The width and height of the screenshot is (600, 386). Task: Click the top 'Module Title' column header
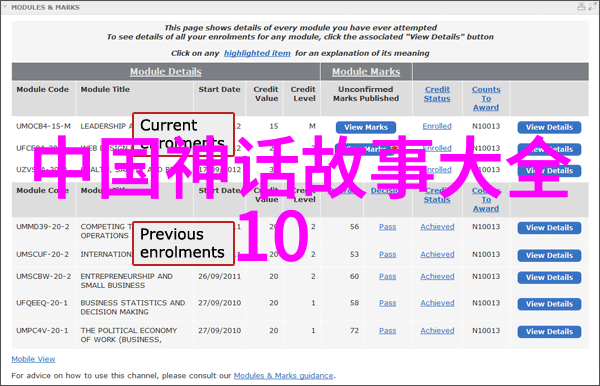click(x=105, y=89)
